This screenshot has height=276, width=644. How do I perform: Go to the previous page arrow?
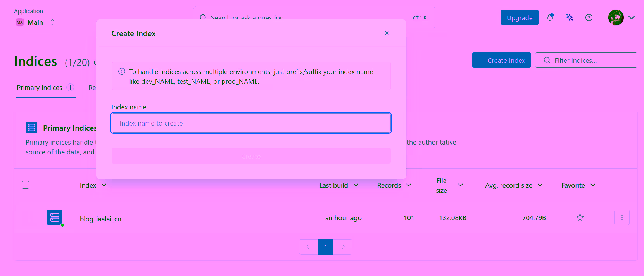308,247
